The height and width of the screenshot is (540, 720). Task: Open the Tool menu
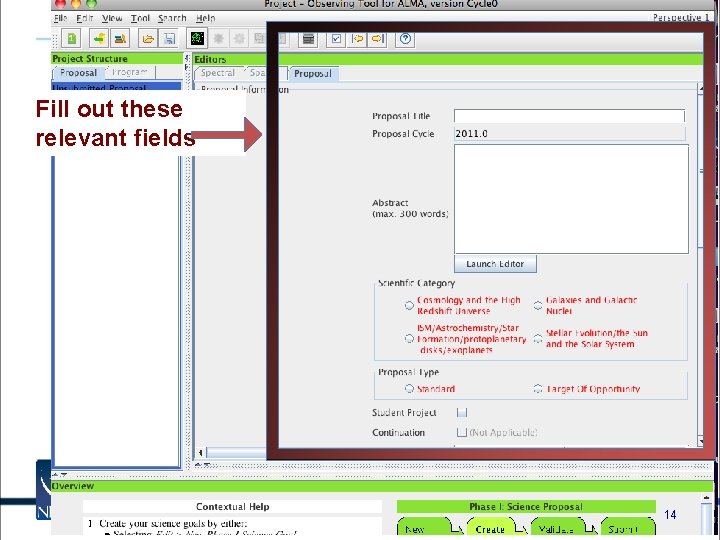(x=140, y=18)
